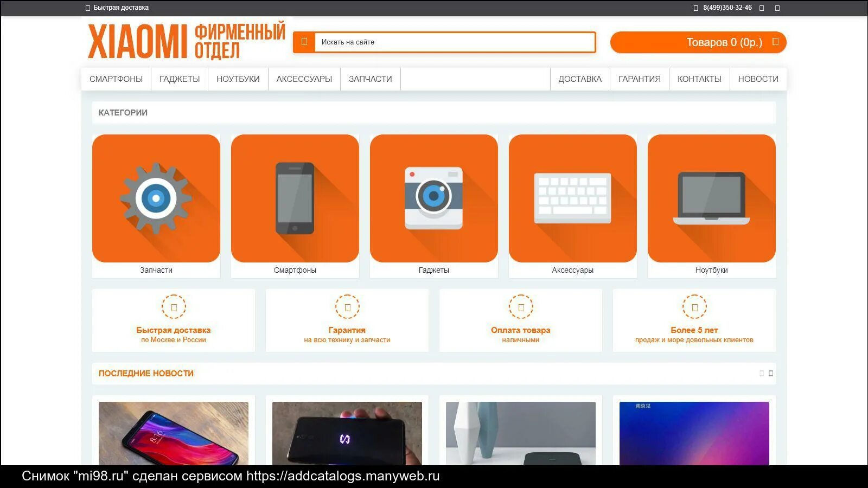Click the Смартфоны category label
The image size is (868, 488).
[x=295, y=270]
